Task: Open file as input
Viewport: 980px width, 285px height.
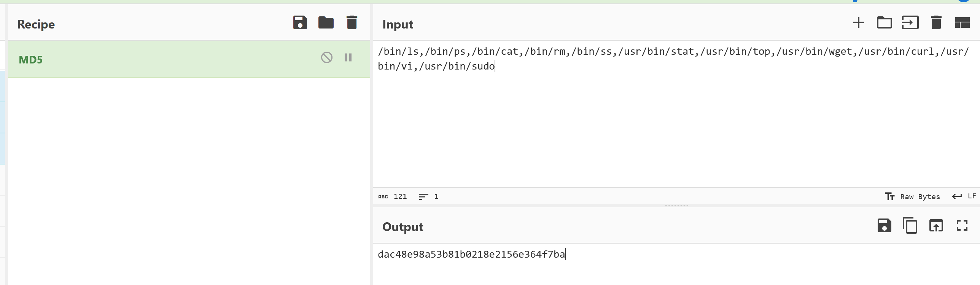Action: point(910,23)
